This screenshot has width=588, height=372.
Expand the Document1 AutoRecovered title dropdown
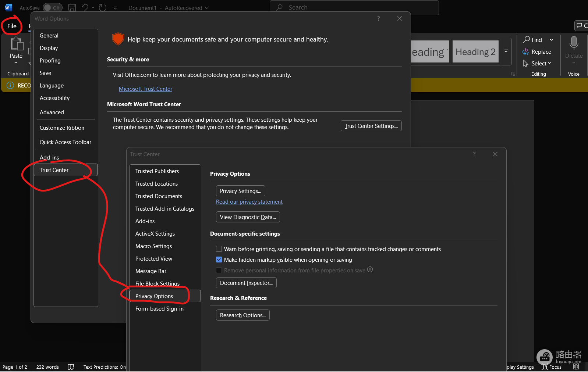(x=207, y=8)
